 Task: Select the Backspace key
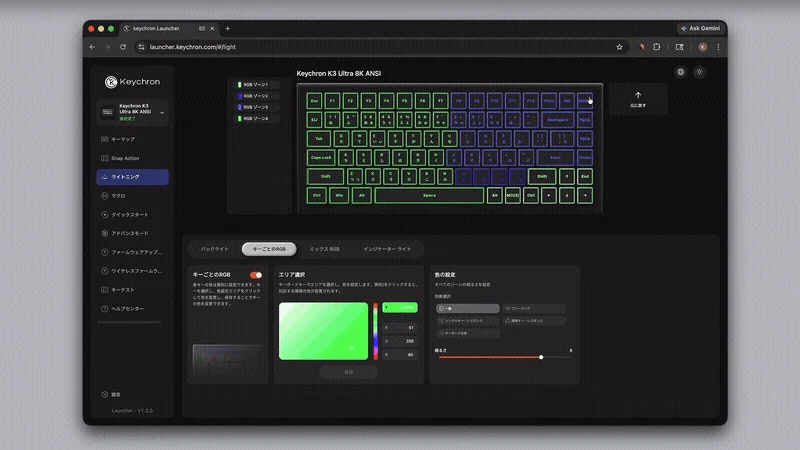pos(558,119)
